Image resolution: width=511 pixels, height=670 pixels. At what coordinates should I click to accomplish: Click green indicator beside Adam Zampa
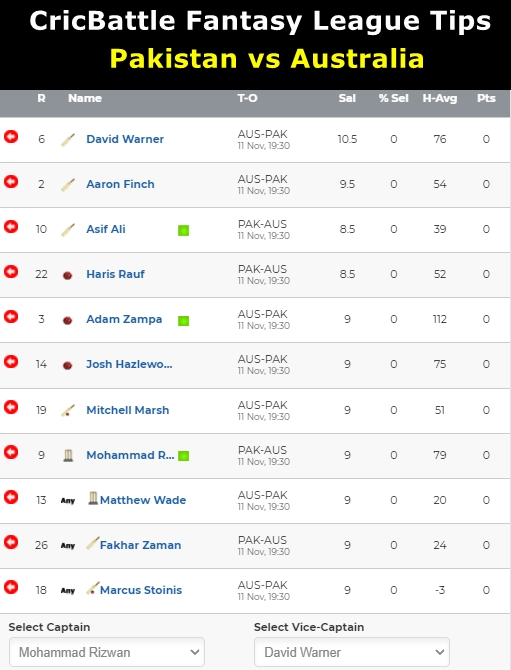click(x=183, y=320)
